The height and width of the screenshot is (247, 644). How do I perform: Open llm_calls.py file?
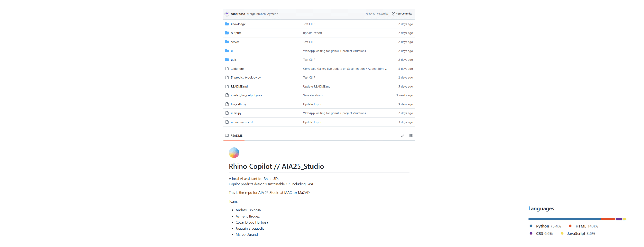click(x=238, y=104)
